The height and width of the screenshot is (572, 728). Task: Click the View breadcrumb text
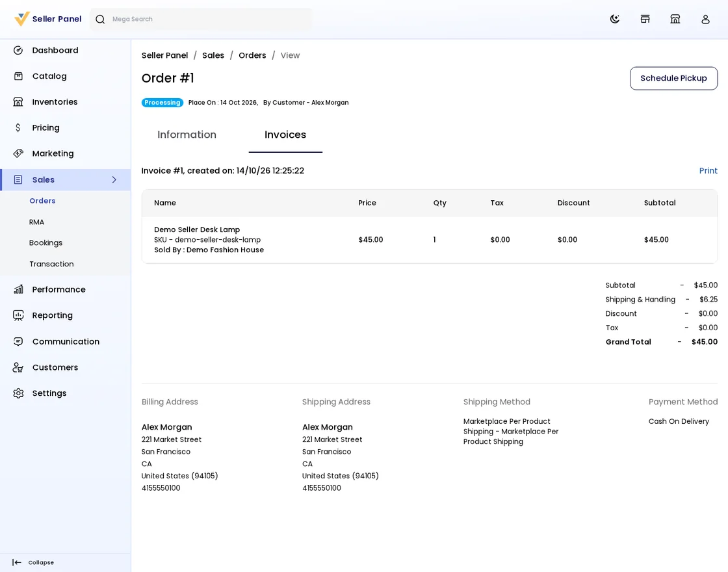(290, 55)
